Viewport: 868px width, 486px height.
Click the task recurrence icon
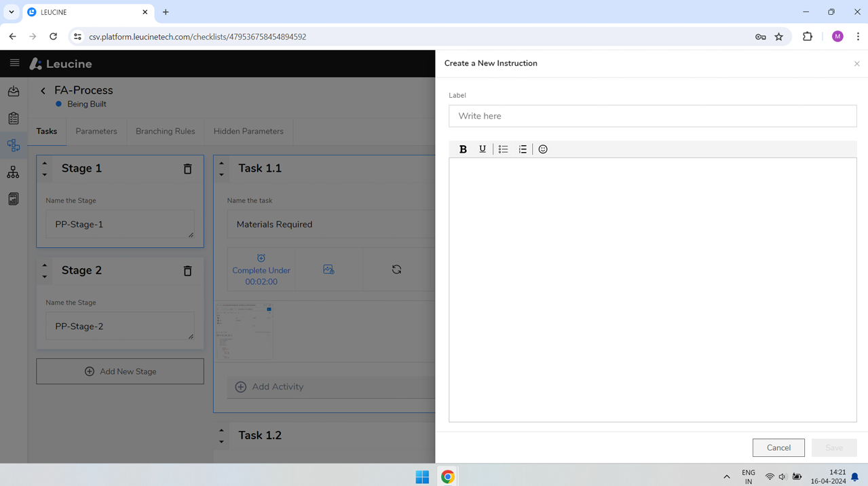pos(396,269)
